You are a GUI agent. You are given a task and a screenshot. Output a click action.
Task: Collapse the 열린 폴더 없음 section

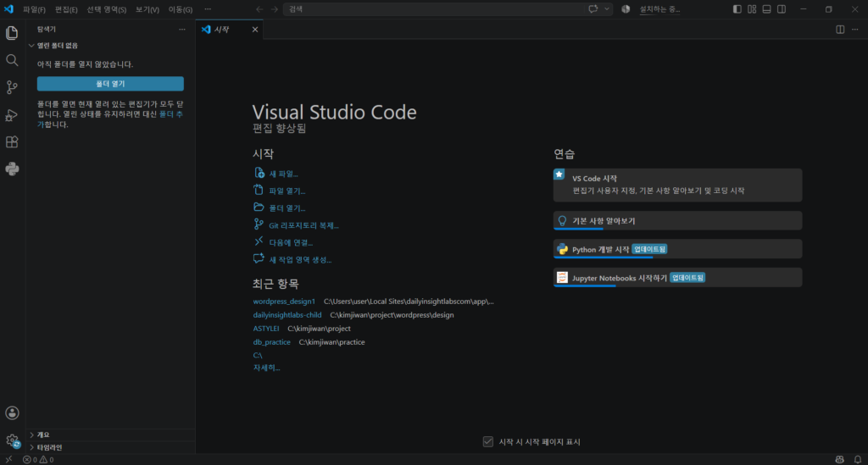(x=111, y=46)
